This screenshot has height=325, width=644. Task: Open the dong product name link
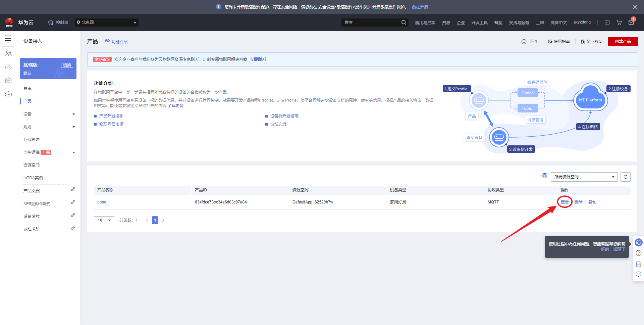[x=102, y=202]
